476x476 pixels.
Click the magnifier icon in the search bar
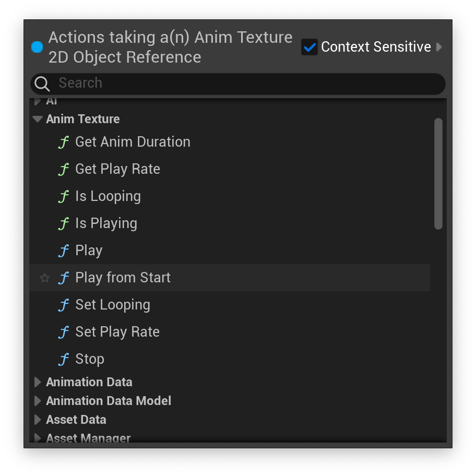coord(42,84)
